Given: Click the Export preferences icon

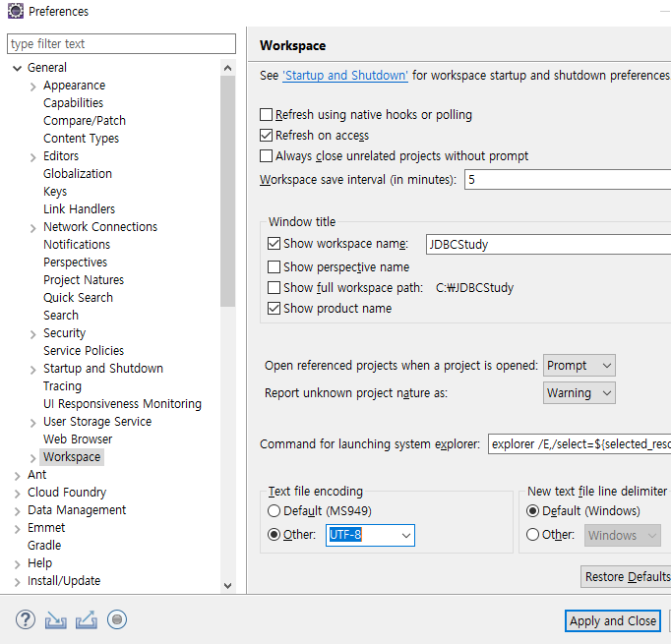Looking at the screenshot, I should [87, 619].
